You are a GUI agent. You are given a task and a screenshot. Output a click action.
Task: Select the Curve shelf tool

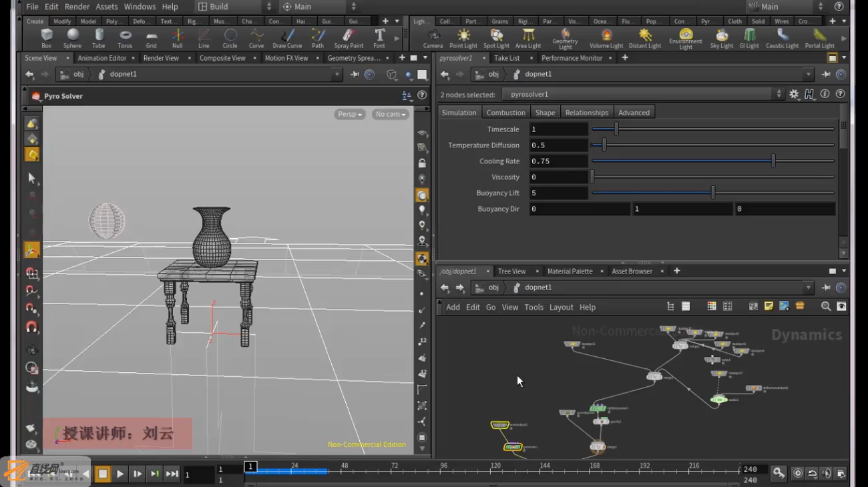coord(256,38)
